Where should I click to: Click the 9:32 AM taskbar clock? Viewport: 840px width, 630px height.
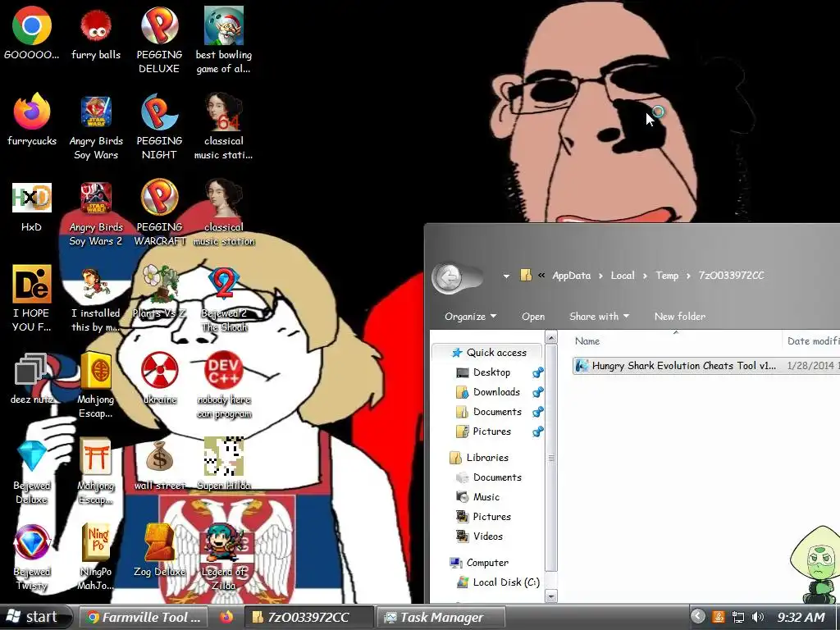click(x=801, y=617)
